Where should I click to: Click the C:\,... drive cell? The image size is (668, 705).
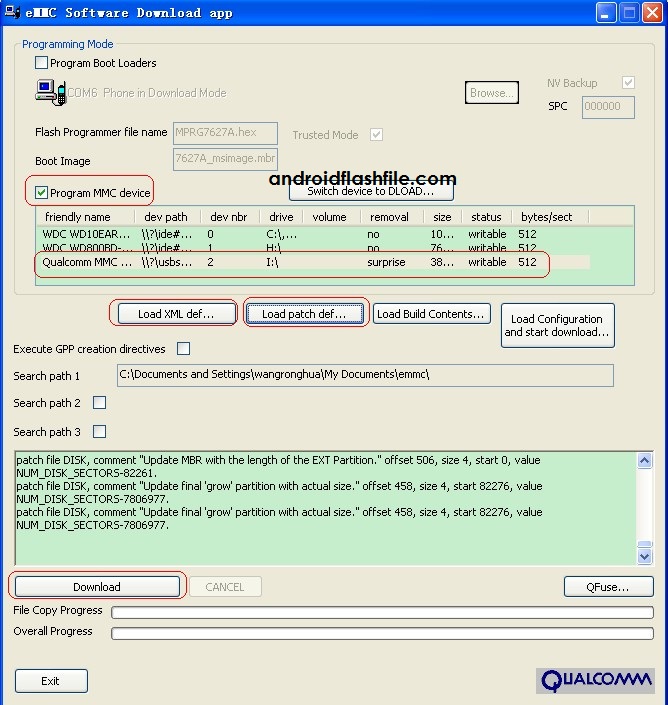click(281, 234)
